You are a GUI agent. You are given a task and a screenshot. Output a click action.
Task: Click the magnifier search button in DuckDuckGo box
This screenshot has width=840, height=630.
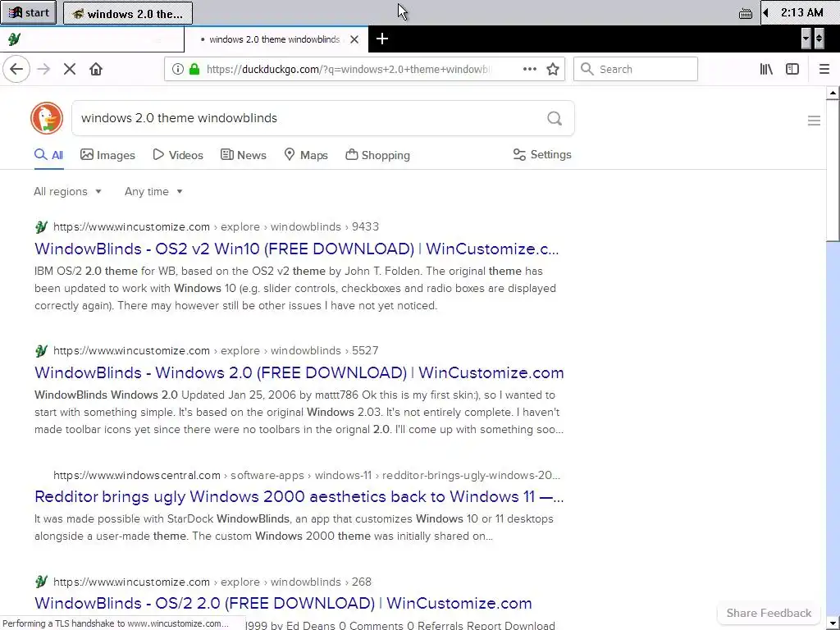point(555,118)
